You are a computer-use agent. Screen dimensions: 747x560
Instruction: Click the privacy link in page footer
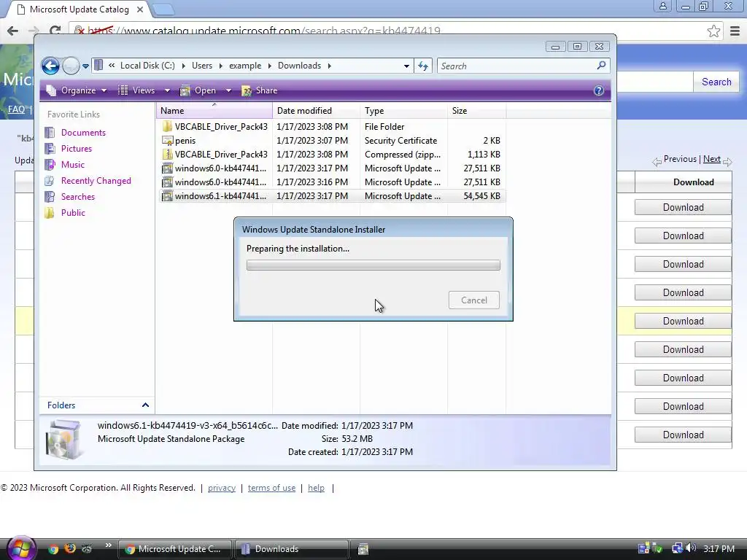click(x=222, y=488)
